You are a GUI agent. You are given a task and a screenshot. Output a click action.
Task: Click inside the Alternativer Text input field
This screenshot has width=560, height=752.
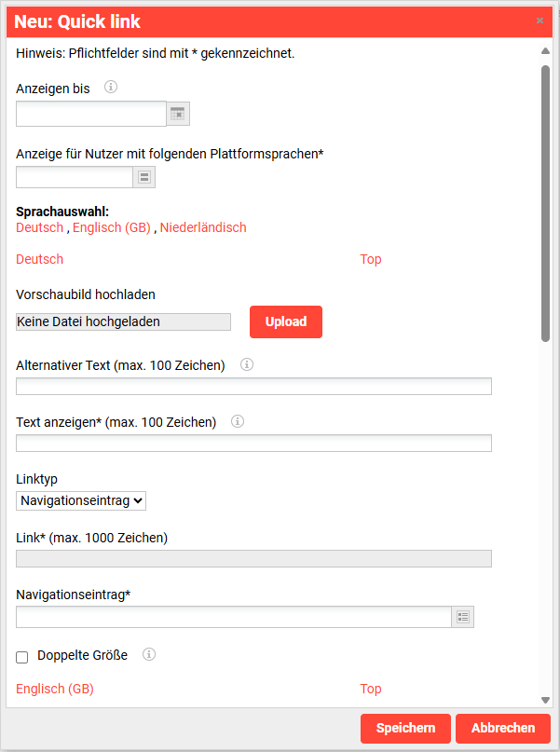253,386
